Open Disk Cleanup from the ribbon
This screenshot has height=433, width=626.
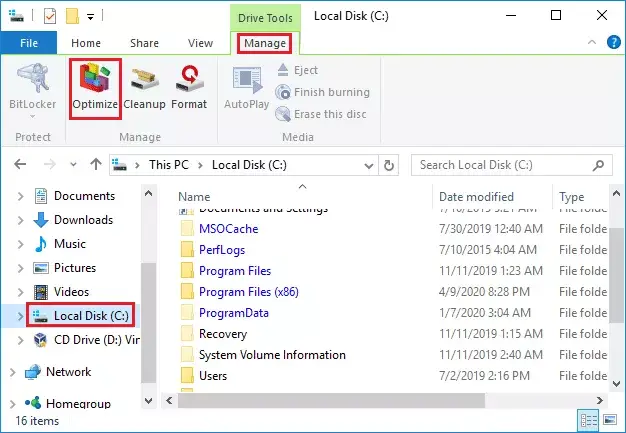click(x=144, y=88)
